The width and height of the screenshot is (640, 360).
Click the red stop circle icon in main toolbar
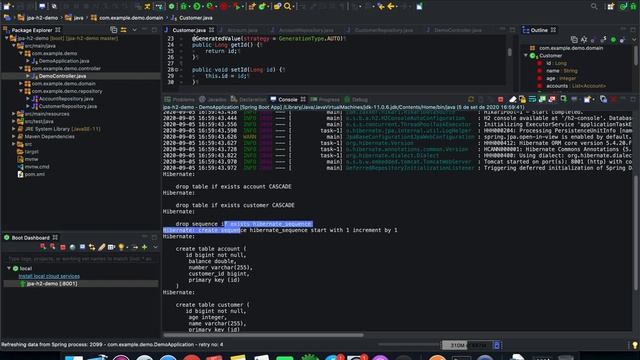point(223,6)
